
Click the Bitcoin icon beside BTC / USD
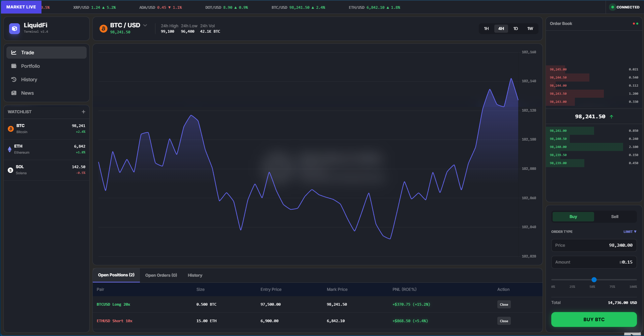point(104,29)
